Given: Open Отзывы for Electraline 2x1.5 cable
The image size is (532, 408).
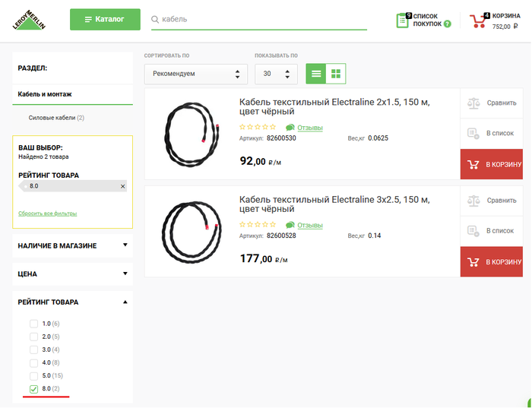Looking at the screenshot, I should 310,128.
